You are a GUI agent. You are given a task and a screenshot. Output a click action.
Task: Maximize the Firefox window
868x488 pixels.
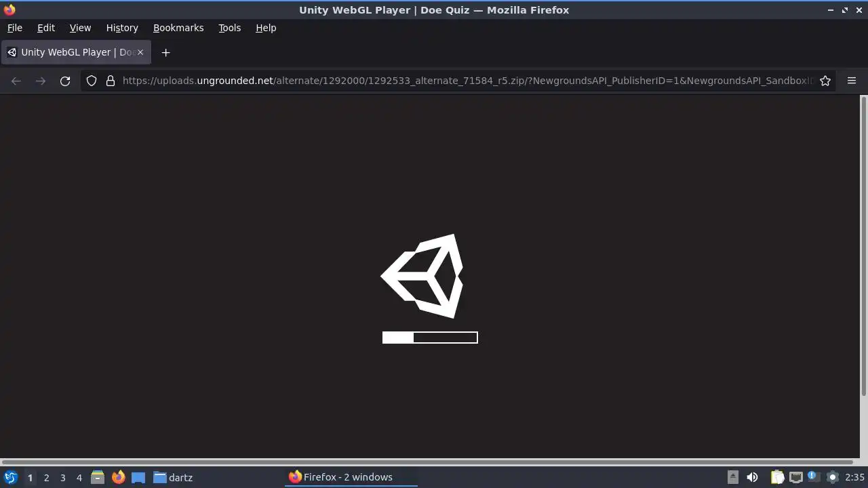pyautogui.click(x=845, y=10)
